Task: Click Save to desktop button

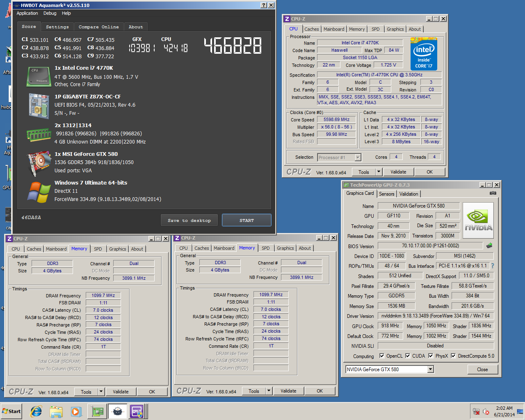Action: (x=189, y=220)
